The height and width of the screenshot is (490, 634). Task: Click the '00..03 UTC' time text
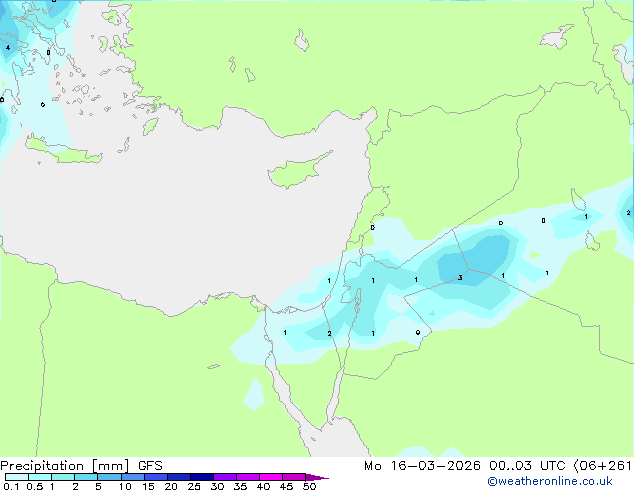[x=527, y=466]
